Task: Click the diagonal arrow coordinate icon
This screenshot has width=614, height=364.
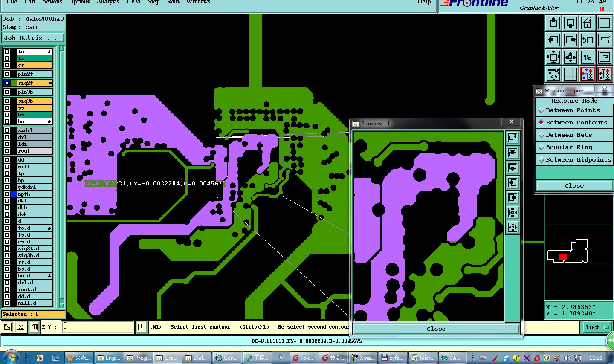Action: tap(7, 327)
